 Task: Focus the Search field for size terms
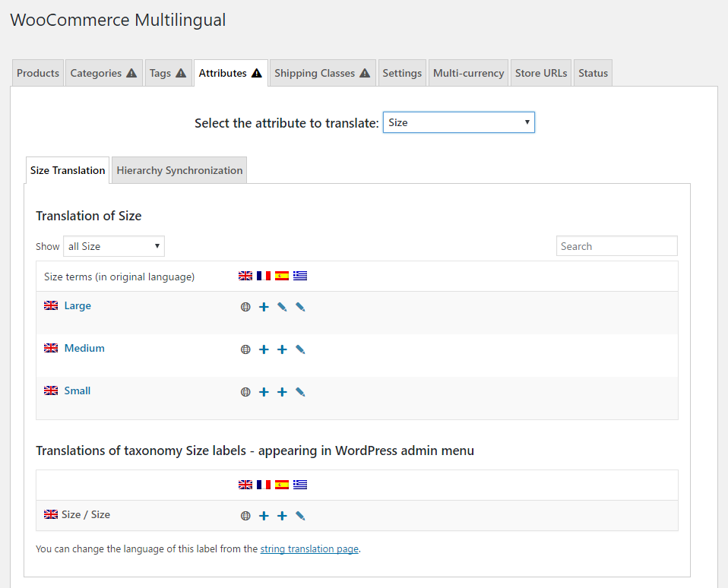click(x=616, y=246)
